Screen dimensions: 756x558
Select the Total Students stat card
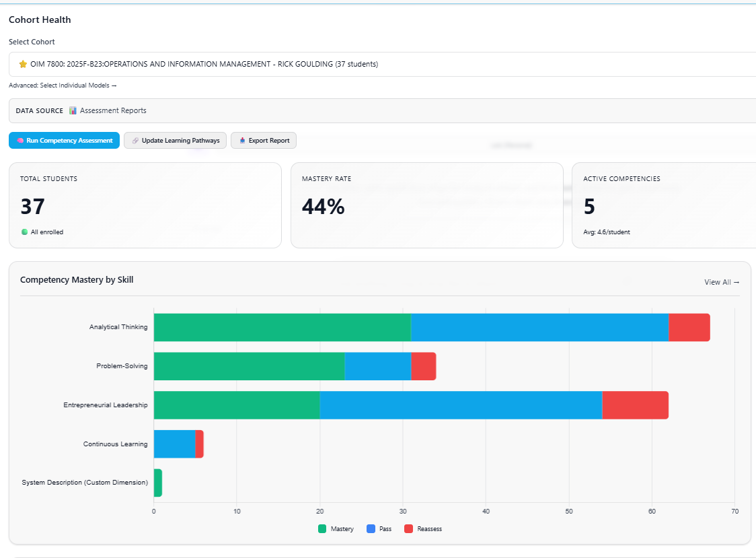(145, 205)
